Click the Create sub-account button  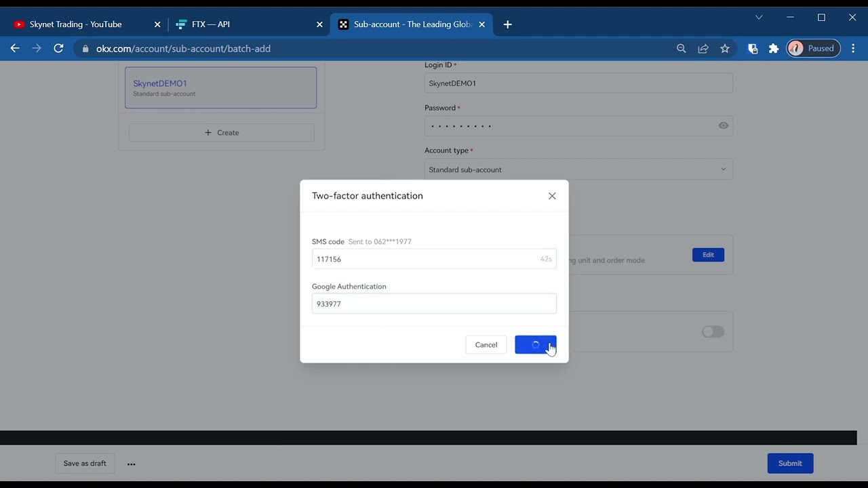pos(222,133)
